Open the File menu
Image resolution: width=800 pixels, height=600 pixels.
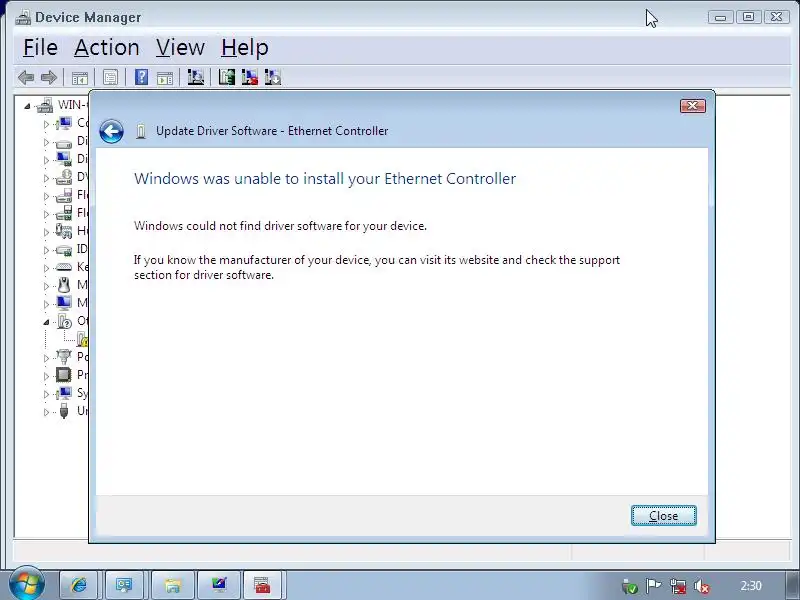click(x=40, y=47)
